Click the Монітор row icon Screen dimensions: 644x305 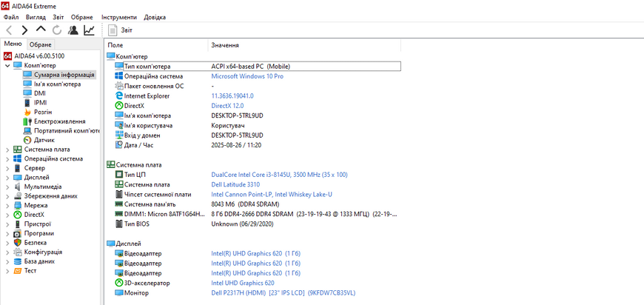tap(119, 293)
